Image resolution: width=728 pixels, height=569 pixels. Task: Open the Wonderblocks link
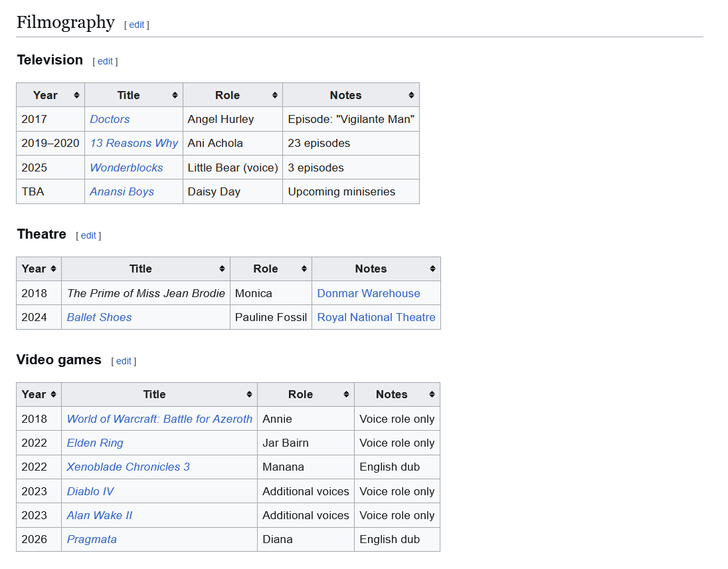tap(126, 168)
